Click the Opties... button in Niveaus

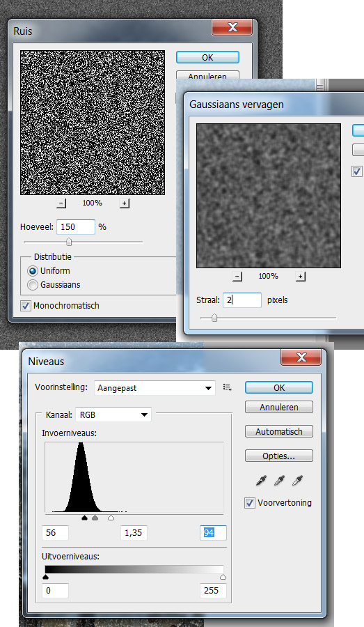click(x=279, y=456)
